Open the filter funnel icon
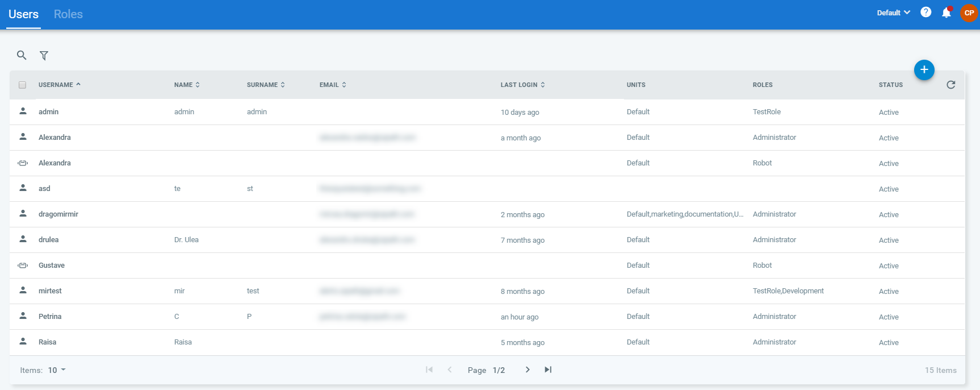980x390 pixels. point(44,55)
